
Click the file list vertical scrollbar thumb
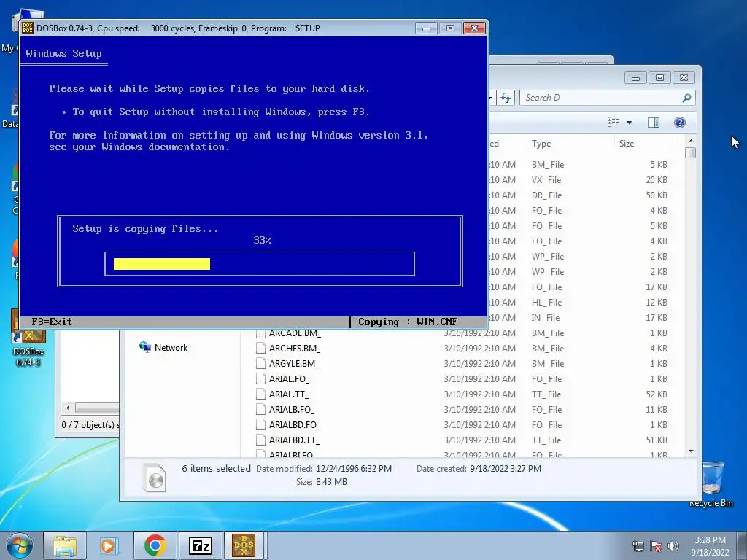click(x=691, y=153)
